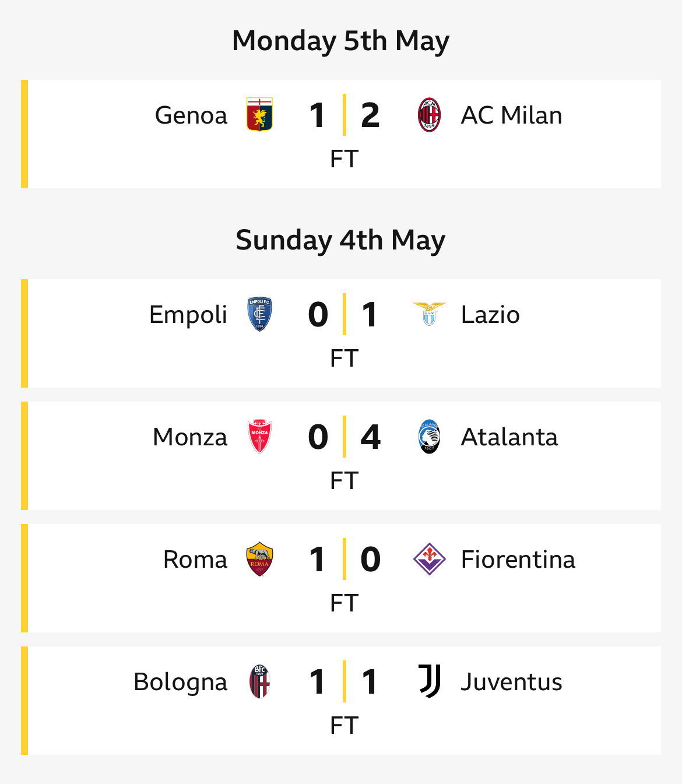This screenshot has width=682, height=784.
Task: Click the Roma wolf crest
Action: pos(259,559)
